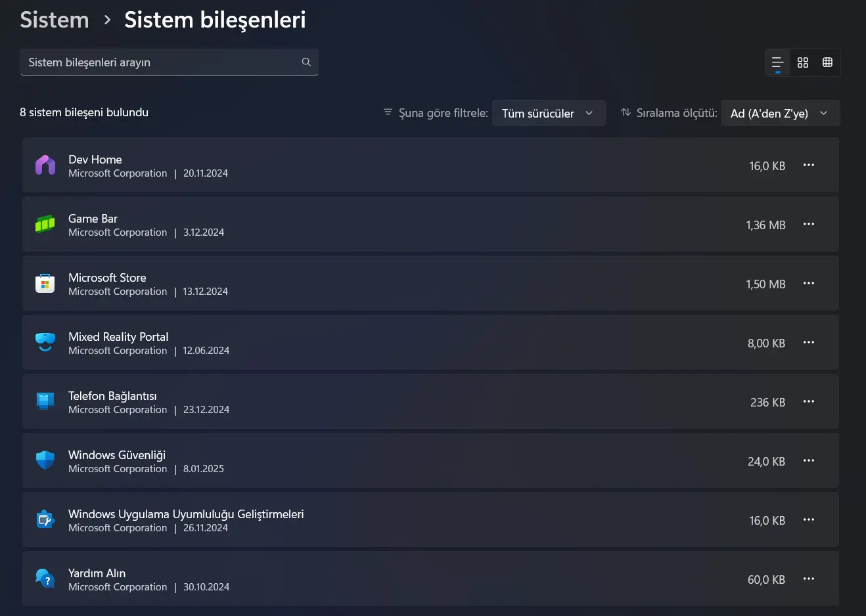Click the Sistem bileşenleri arayın search field
This screenshot has width=866, height=616.
[170, 62]
